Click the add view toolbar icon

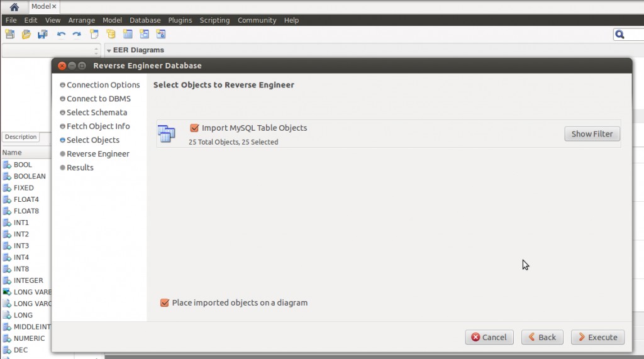[x=144, y=34]
